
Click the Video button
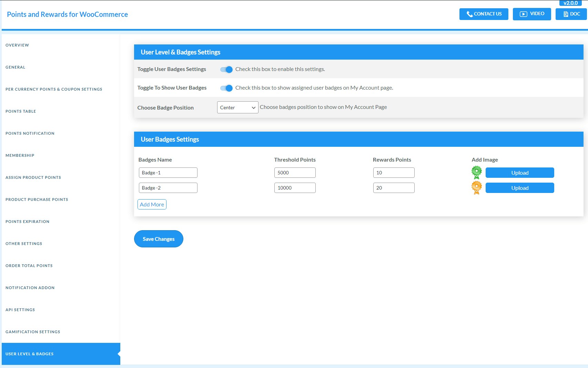(x=532, y=14)
